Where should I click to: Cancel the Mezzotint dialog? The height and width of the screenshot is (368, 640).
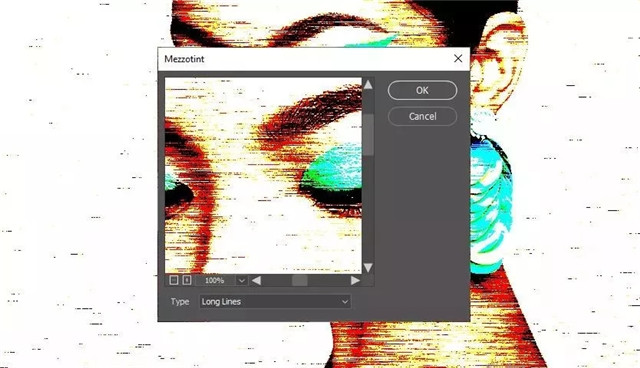pyautogui.click(x=422, y=116)
